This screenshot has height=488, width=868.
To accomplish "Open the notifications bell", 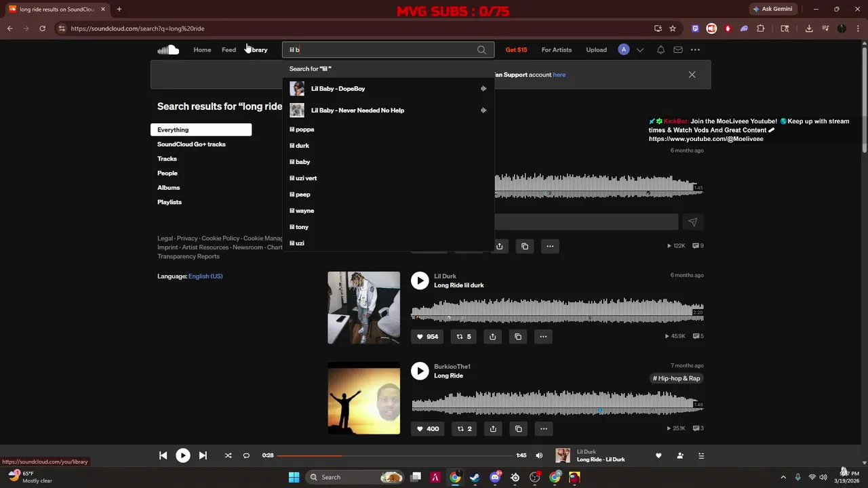I will pyautogui.click(x=660, y=49).
